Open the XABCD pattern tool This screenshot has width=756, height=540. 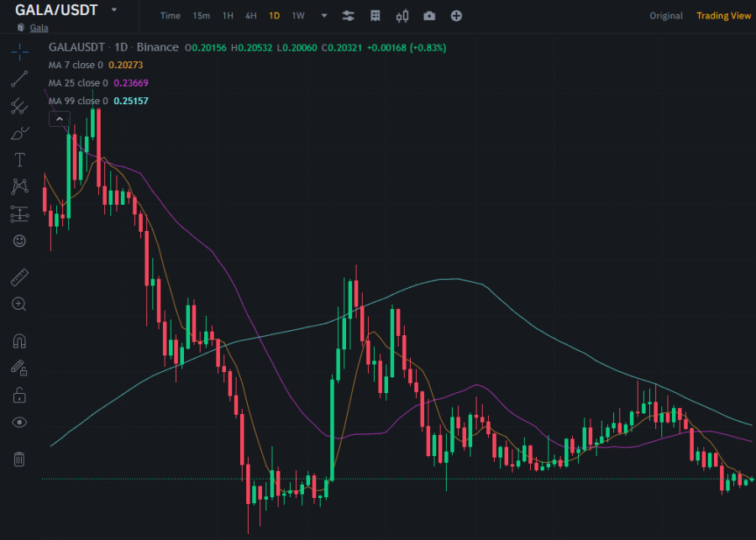[x=20, y=186]
